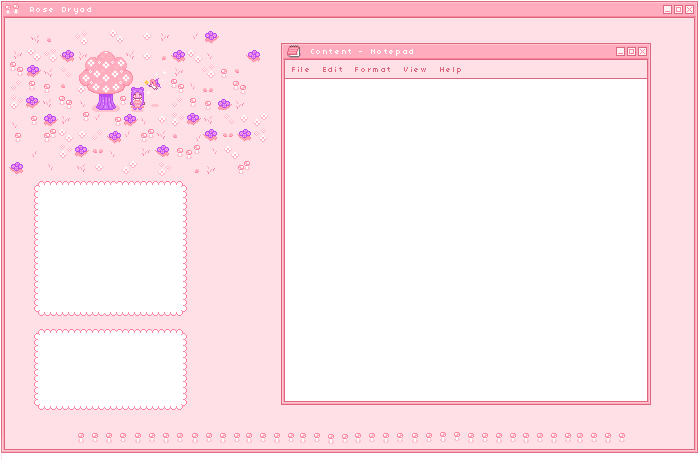
Task: Click the purple-haired dryad character
Action: coord(137,98)
